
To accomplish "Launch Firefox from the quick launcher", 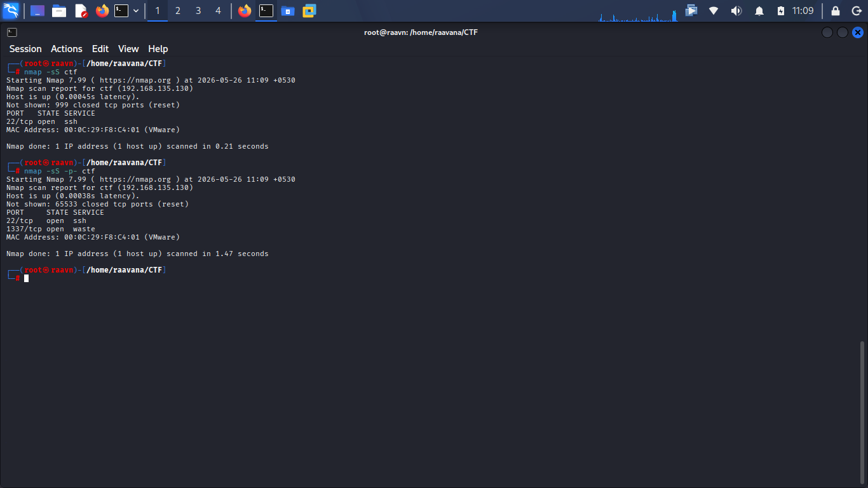I will 102,11.
